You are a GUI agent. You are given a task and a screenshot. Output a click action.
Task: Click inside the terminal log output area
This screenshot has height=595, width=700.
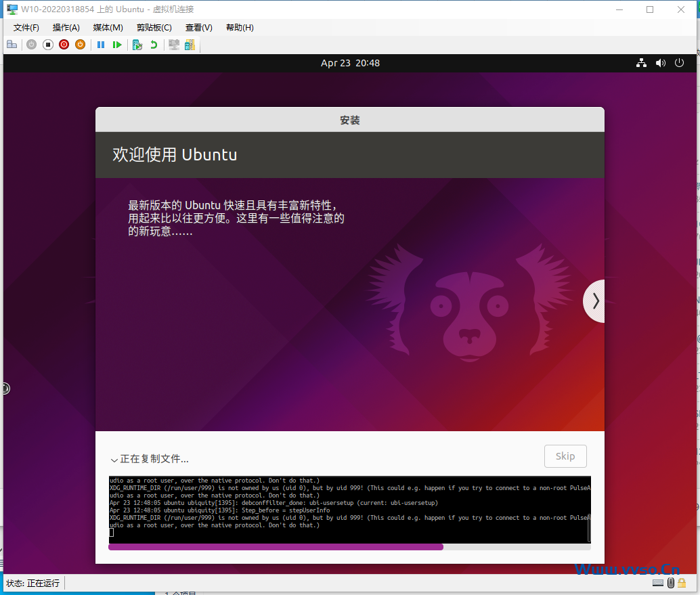point(349,504)
